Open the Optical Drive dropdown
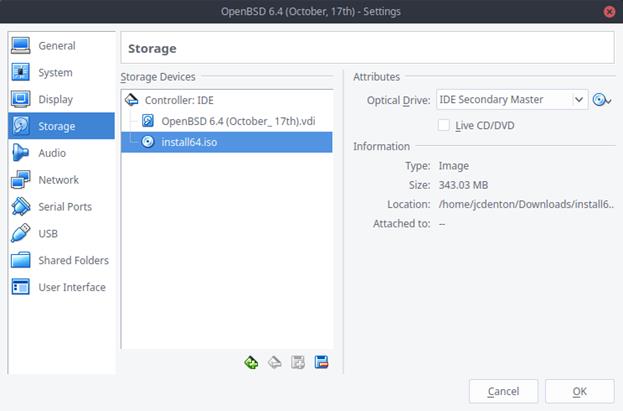This screenshot has width=623, height=411. click(x=511, y=100)
